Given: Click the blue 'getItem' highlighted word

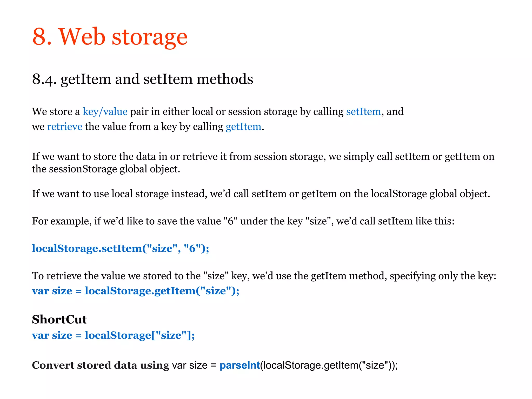Looking at the screenshot, I should click(244, 127).
